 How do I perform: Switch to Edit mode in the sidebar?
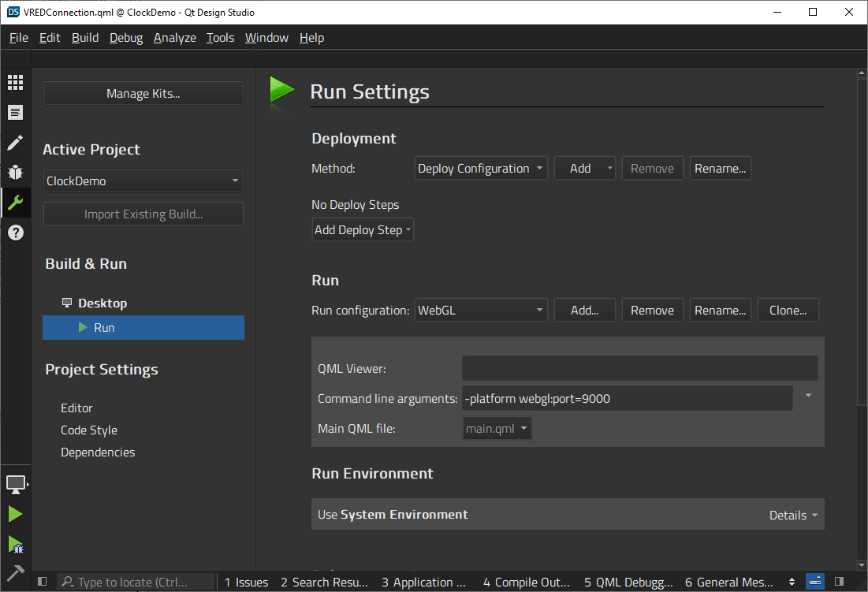17,112
